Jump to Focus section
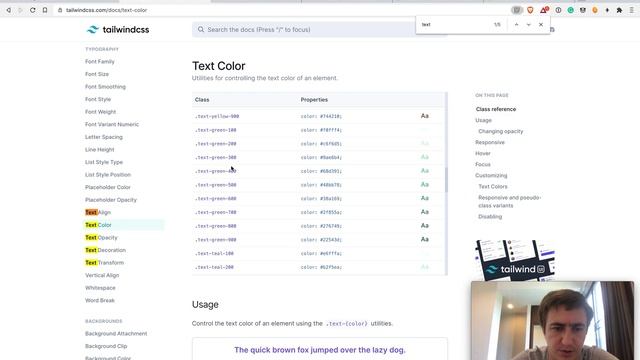Screen dimensions: 640x360 [x=483, y=164]
